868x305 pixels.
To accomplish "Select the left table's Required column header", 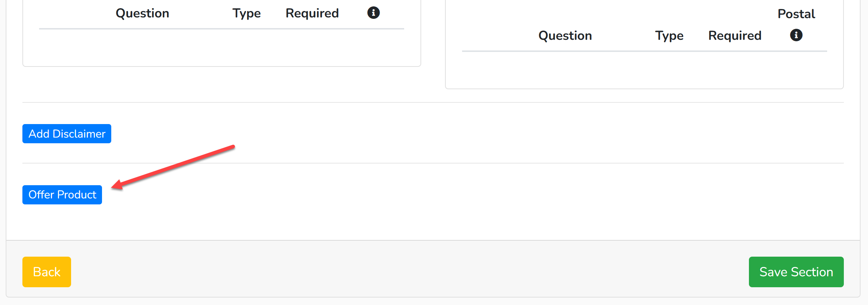I will [312, 14].
